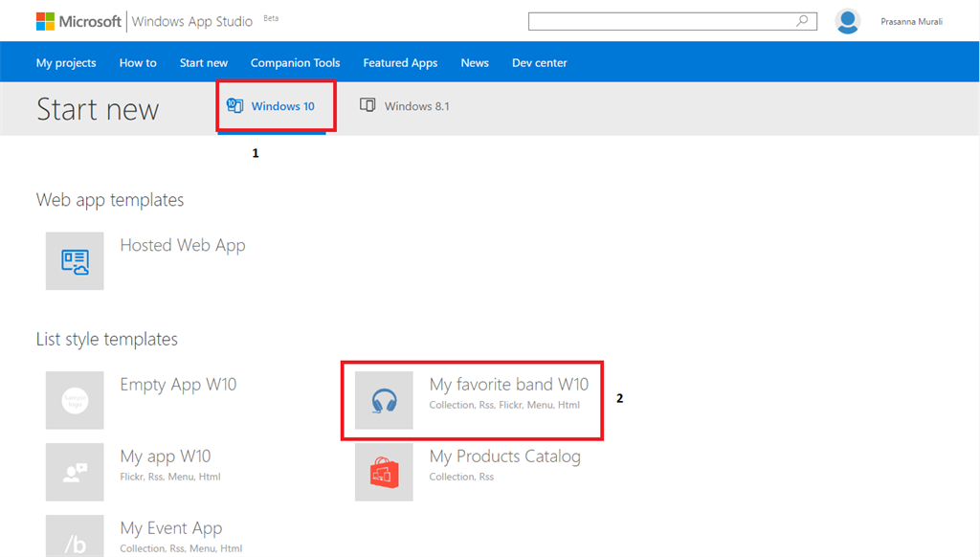The height and width of the screenshot is (557, 980).
Task: Click Featured Apps in the navigation bar
Action: (400, 63)
